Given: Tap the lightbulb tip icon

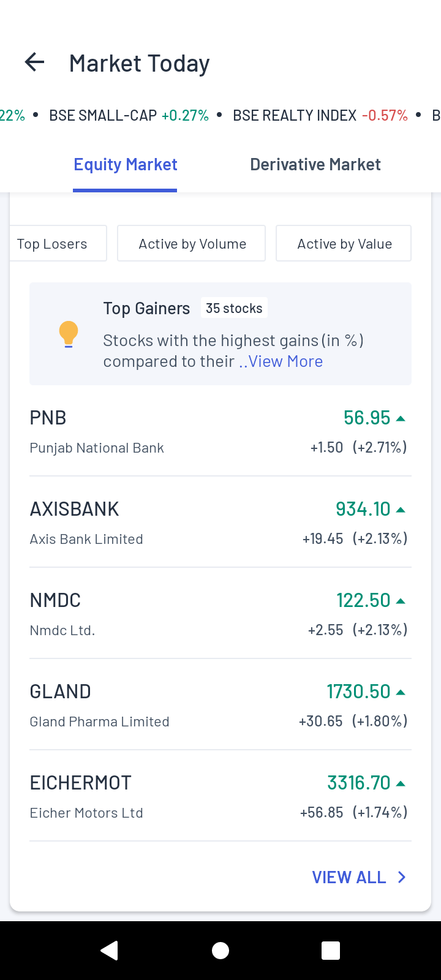Looking at the screenshot, I should (x=69, y=334).
